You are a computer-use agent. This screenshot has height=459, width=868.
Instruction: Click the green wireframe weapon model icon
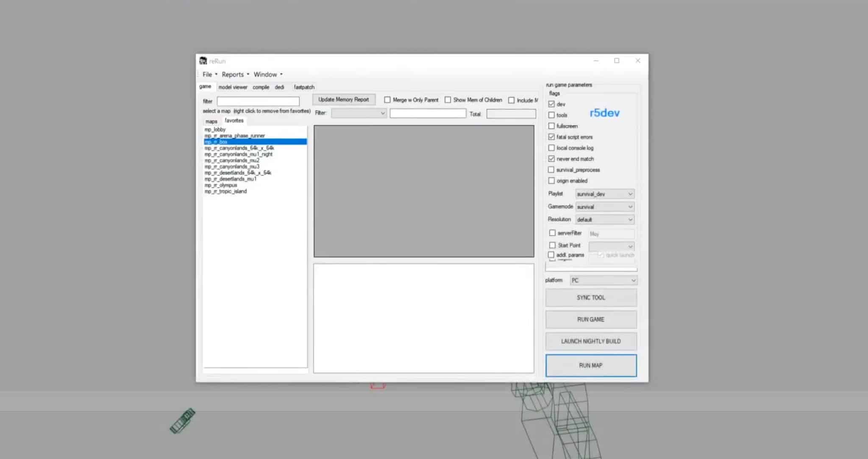tap(183, 420)
